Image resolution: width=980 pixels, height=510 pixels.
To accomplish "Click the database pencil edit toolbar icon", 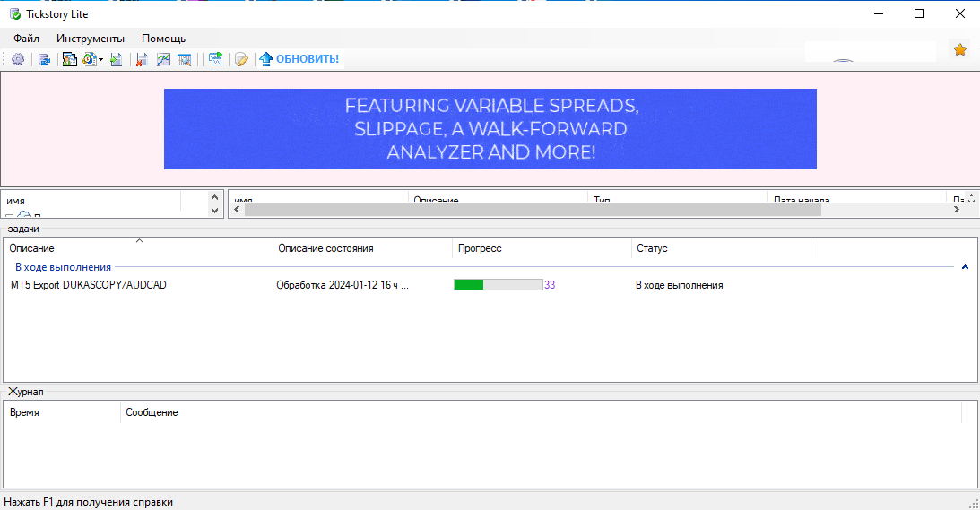I will point(241,59).
